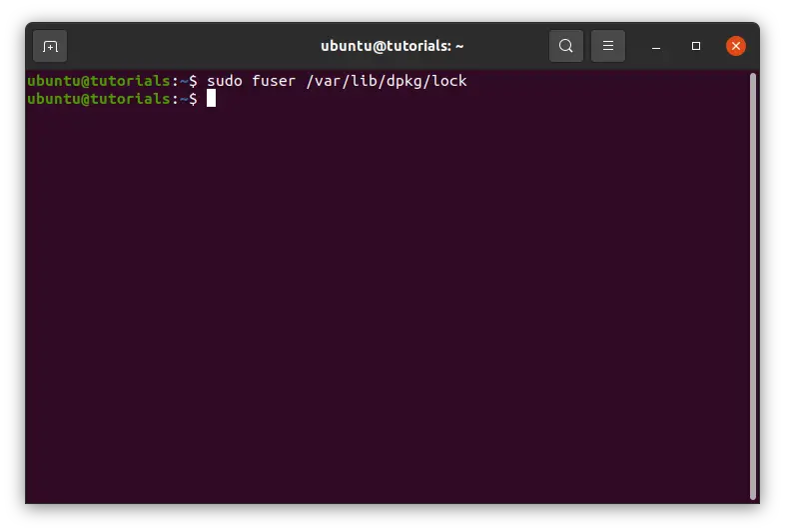
Task: Open the terminal search tool
Action: tap(565, 46)
